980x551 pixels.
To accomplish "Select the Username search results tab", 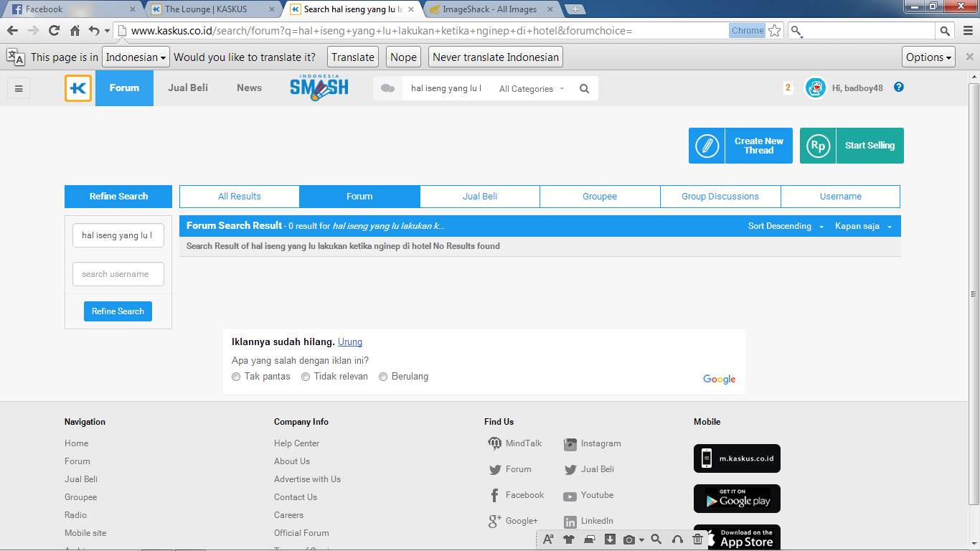I will click(841, 197).
